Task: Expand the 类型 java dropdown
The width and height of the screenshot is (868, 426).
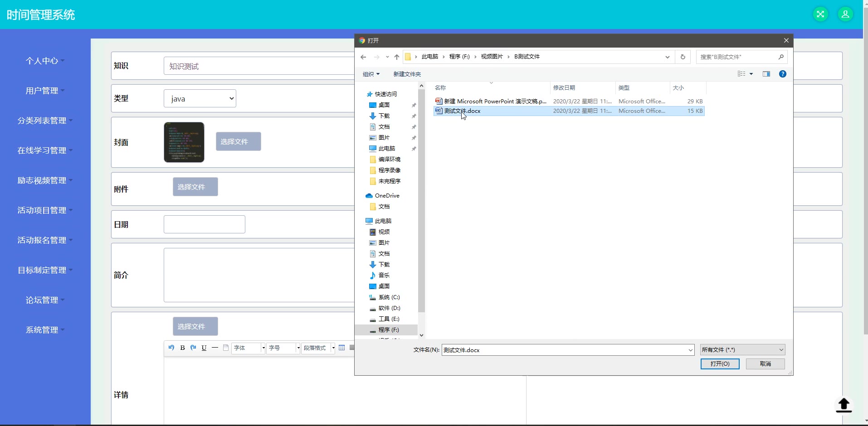Action: pos(200,98)
